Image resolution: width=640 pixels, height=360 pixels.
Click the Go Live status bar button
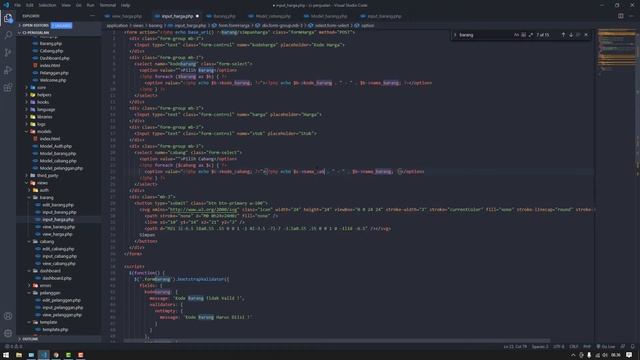click(x=606, y=347)
